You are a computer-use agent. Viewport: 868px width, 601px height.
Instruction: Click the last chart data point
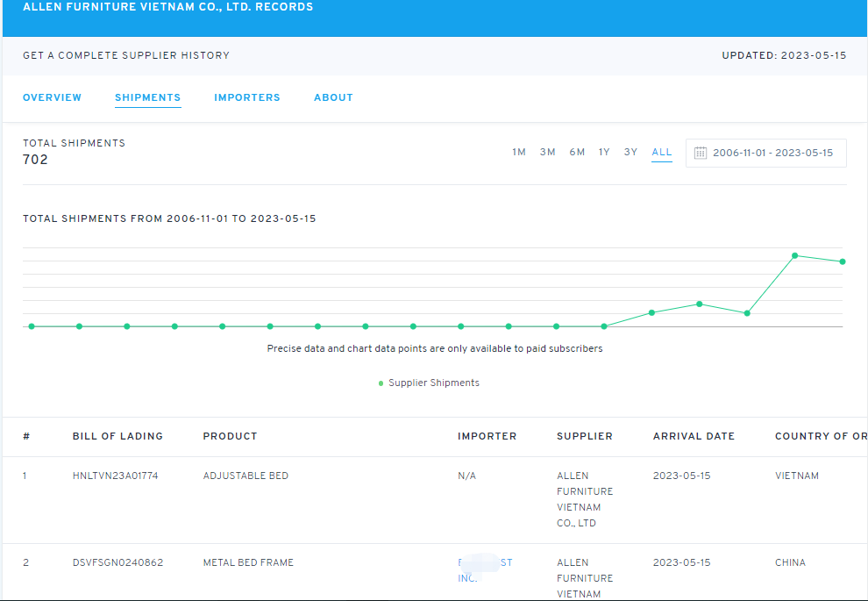pyautogui.click(x=842, y=261)
